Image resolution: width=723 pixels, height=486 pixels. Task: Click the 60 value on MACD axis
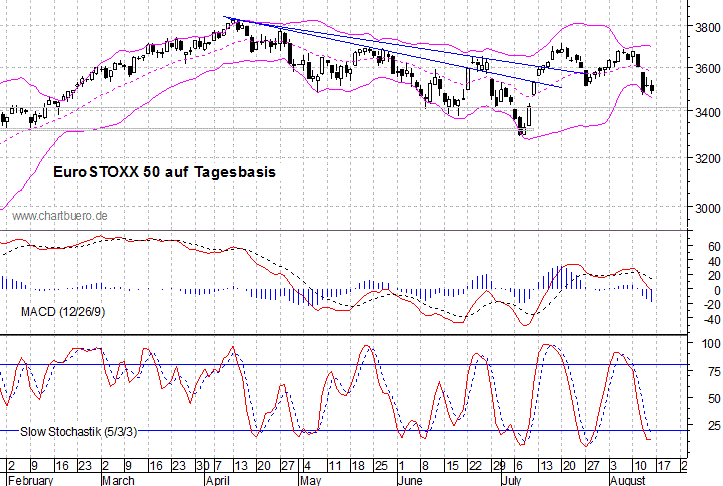tap(714, 247)
